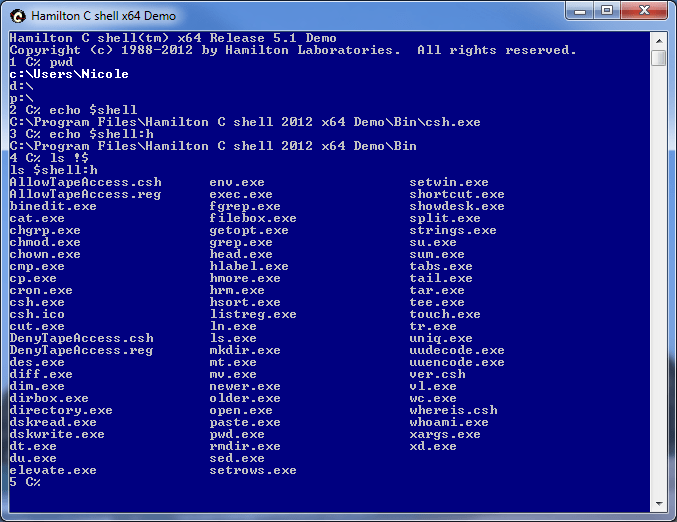Viewport: 677px width, 522px height.
Task: Click the file name cat.exe
Action: point(37,218)
